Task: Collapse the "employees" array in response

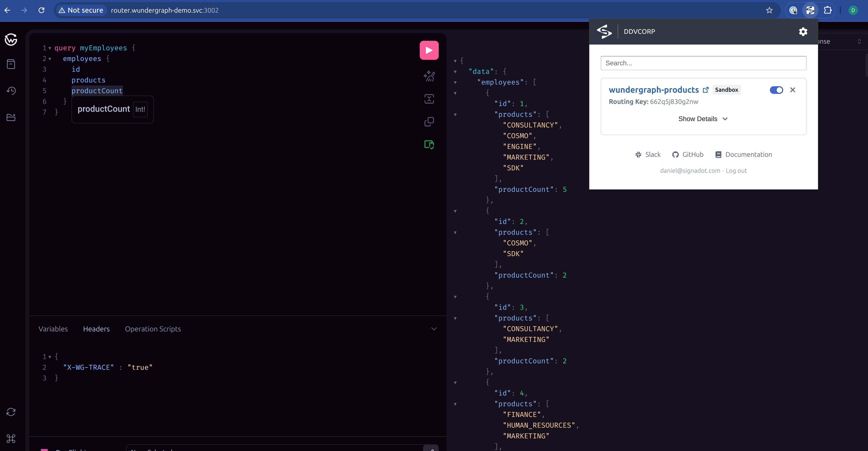Action: tap(455, 83)
